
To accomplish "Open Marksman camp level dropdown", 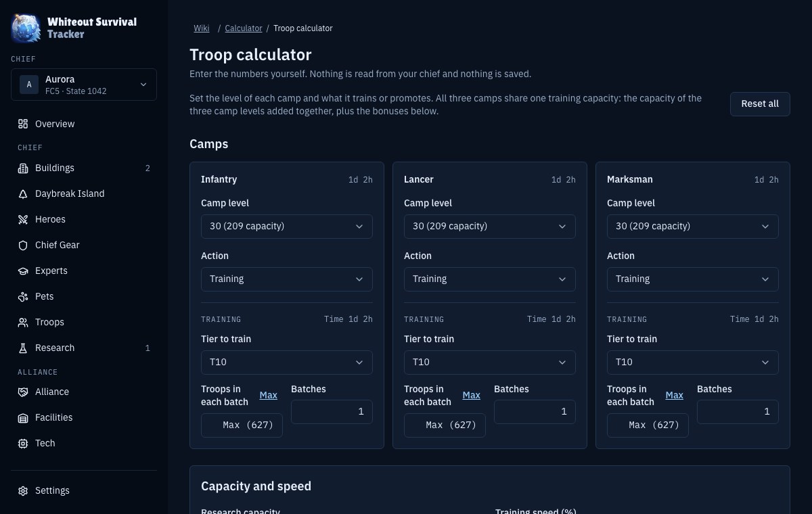I will click(x=693, y=226).
